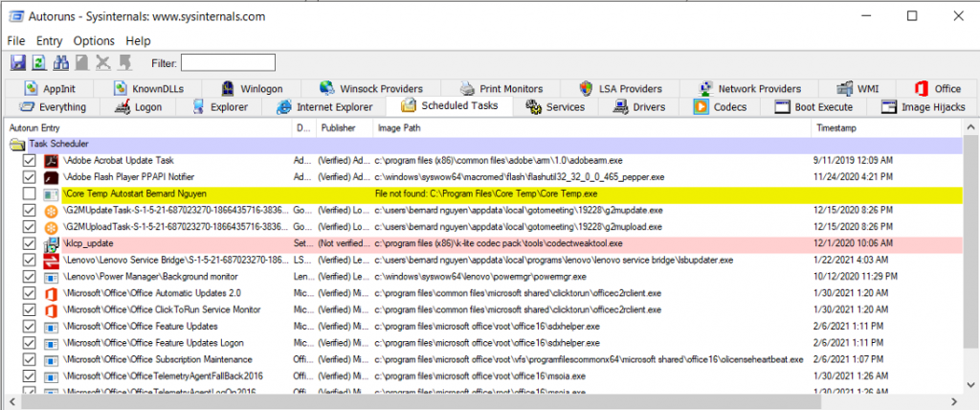Switch to the LSA Providers tab

pos(620,89)
